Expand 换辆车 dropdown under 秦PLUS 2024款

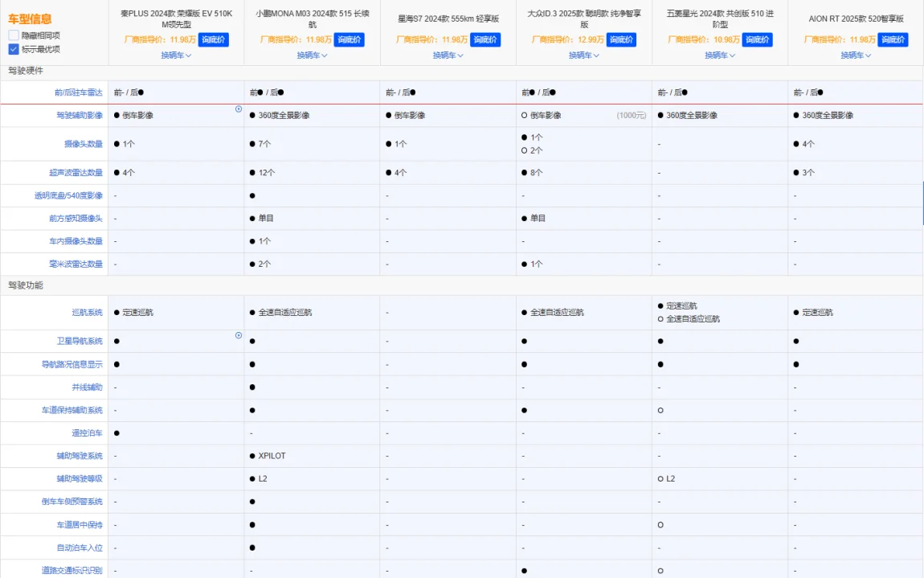click(x=176, y=55)
